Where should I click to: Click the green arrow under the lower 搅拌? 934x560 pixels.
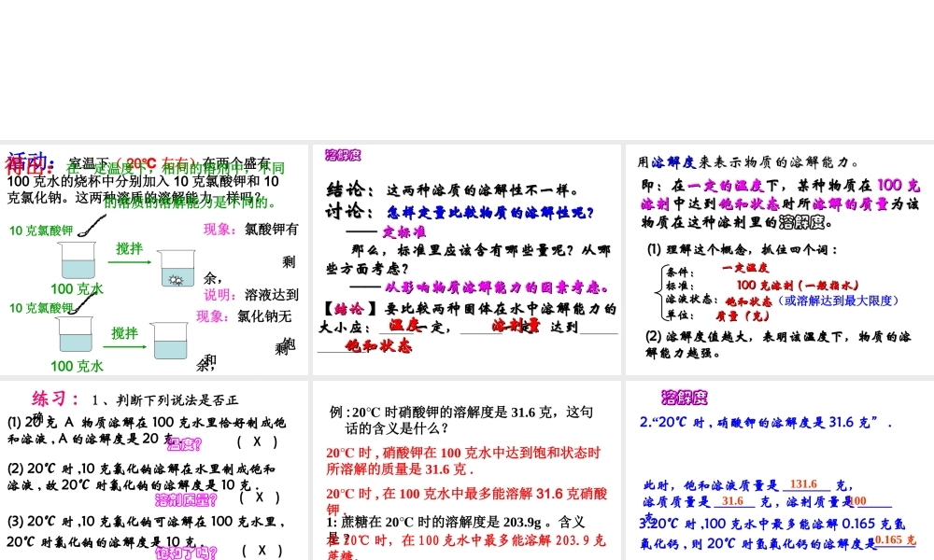click(124, 347)
